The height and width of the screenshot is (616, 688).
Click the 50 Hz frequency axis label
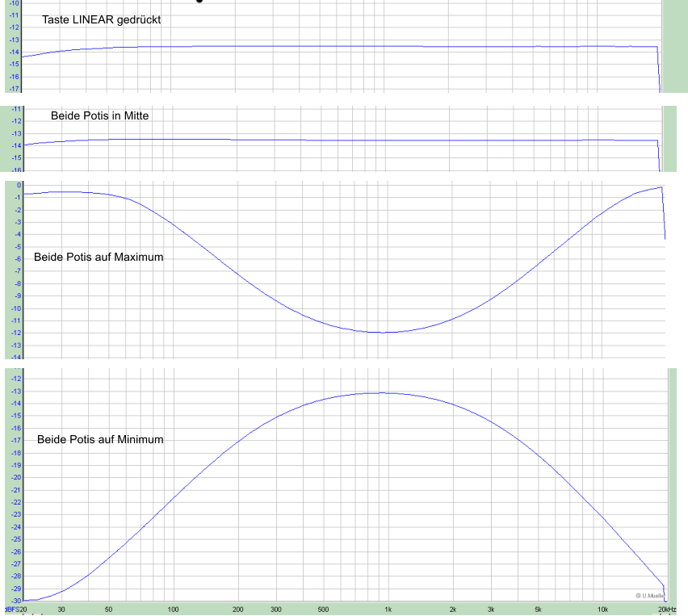(x=108, y=609)
